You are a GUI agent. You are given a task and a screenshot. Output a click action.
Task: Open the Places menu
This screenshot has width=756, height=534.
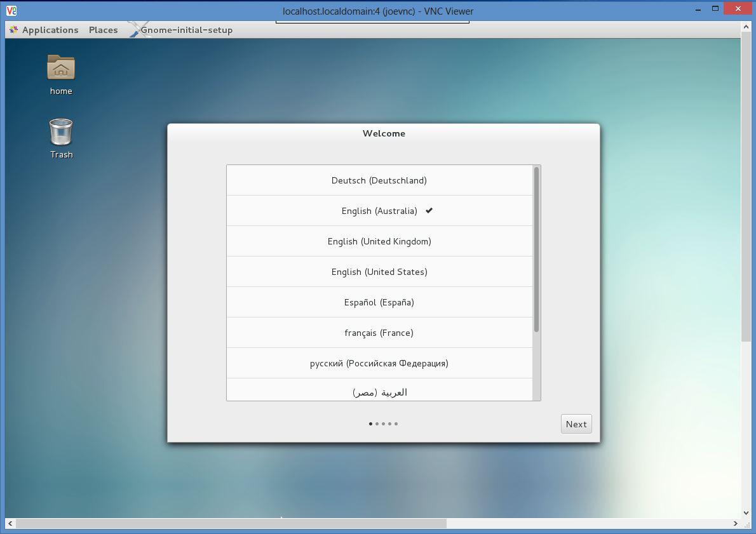click(x=103, y=29)
